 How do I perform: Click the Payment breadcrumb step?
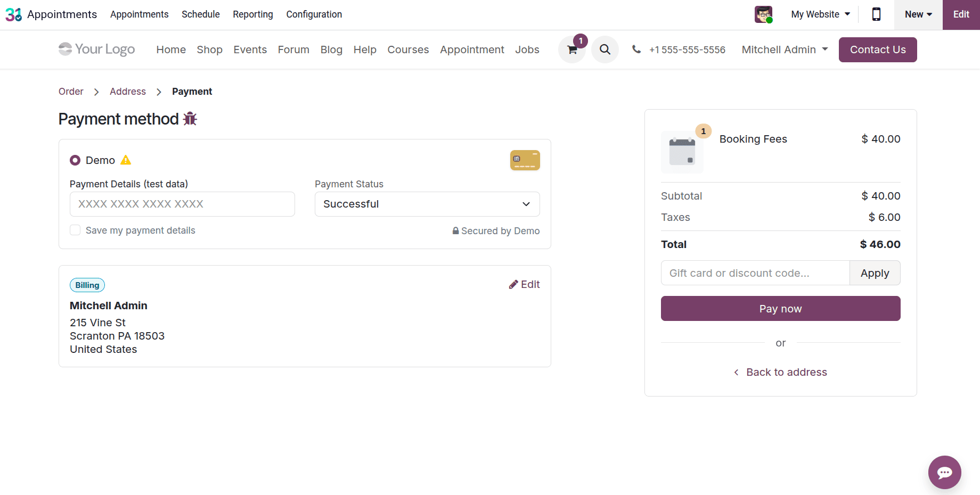click(x=192, y=92)
